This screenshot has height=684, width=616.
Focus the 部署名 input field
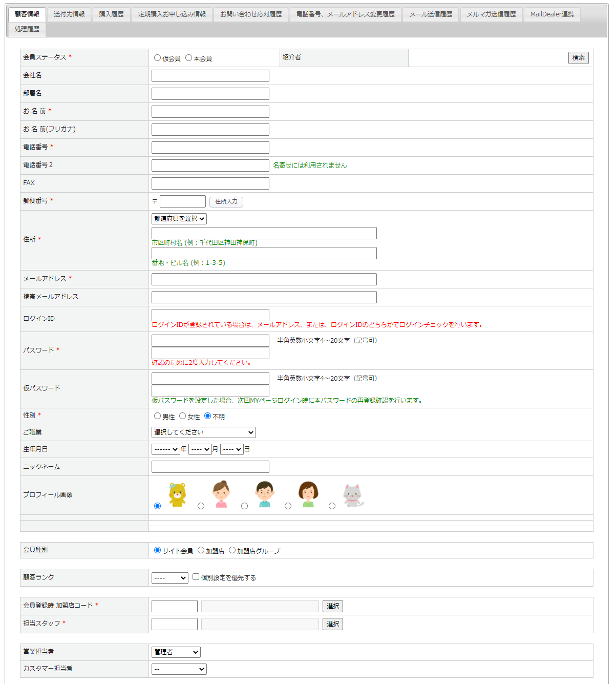point(210,94)
